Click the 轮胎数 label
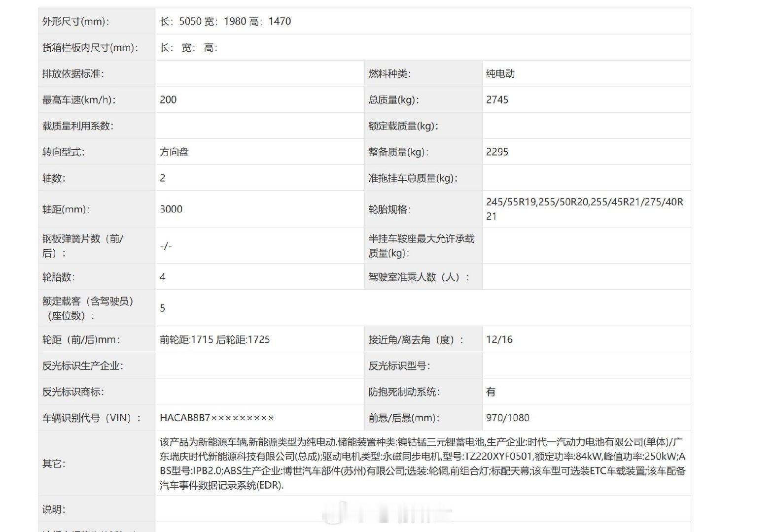 (59, 277)
